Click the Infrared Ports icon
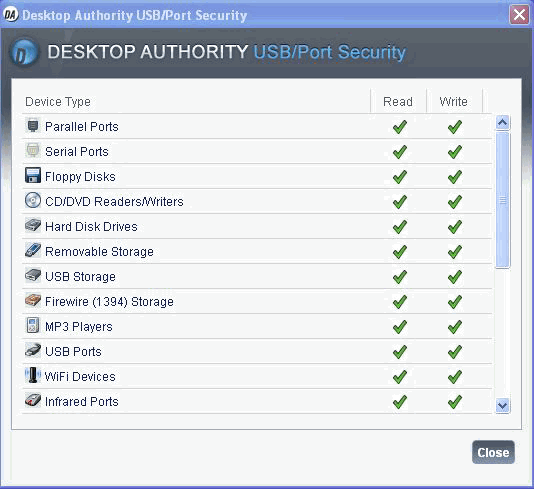Viewport: 534px width, 489px height. pyautogui.click(x=33, y=400)
